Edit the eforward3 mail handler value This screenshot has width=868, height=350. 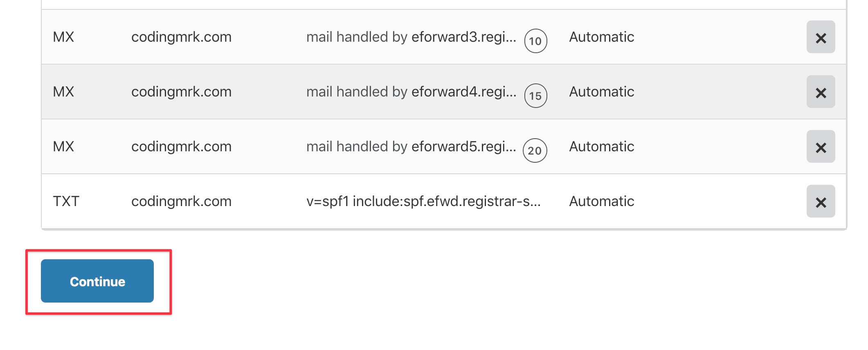point(411,37)
